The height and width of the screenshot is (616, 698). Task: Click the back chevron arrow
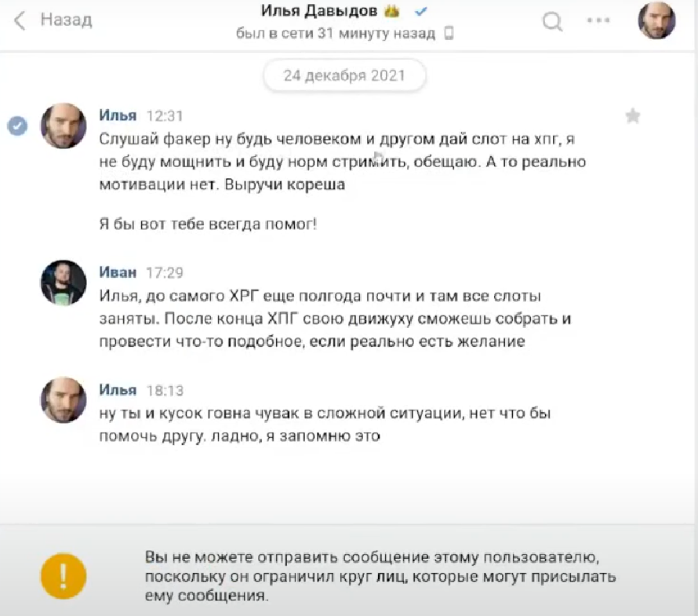coord(20,20)
